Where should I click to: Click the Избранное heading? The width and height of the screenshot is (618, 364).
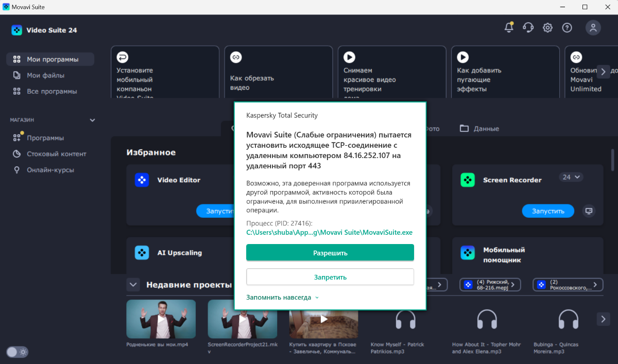151,152
